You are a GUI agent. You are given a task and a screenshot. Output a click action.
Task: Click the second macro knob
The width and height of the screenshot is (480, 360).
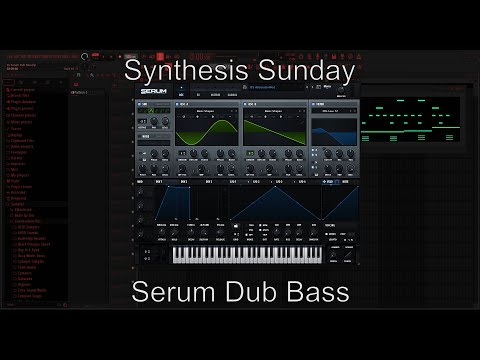[x=140, y=206]
